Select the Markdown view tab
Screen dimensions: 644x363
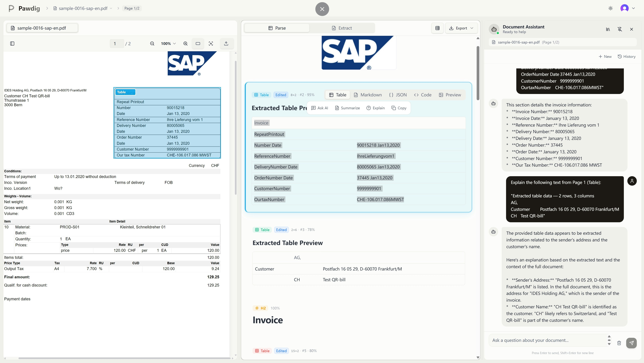click(368, 95)
